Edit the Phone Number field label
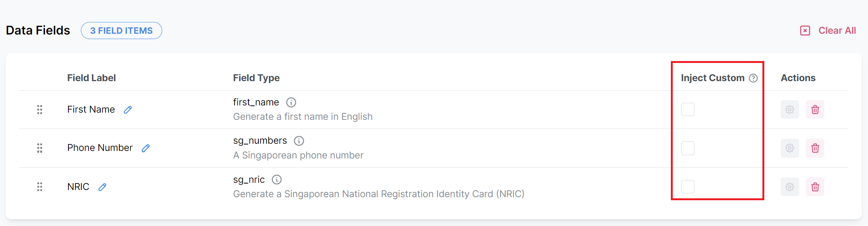The image size is (868, 226). click(x=145, y=148)
